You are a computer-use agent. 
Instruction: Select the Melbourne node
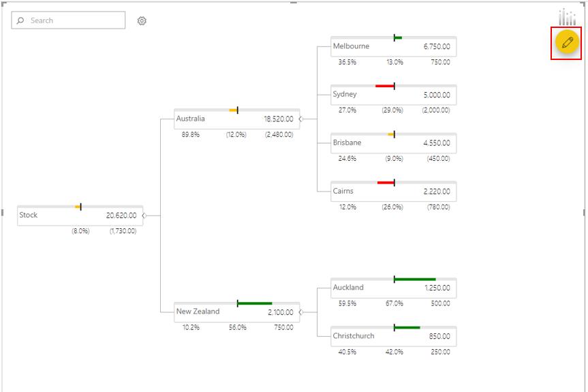pyautogui.click(x=393, y=46)
